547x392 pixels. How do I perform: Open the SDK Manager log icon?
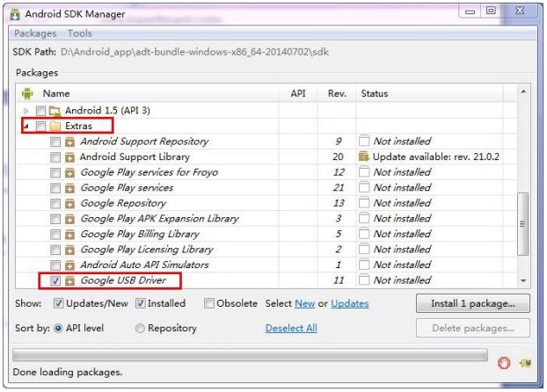[525, 363]
